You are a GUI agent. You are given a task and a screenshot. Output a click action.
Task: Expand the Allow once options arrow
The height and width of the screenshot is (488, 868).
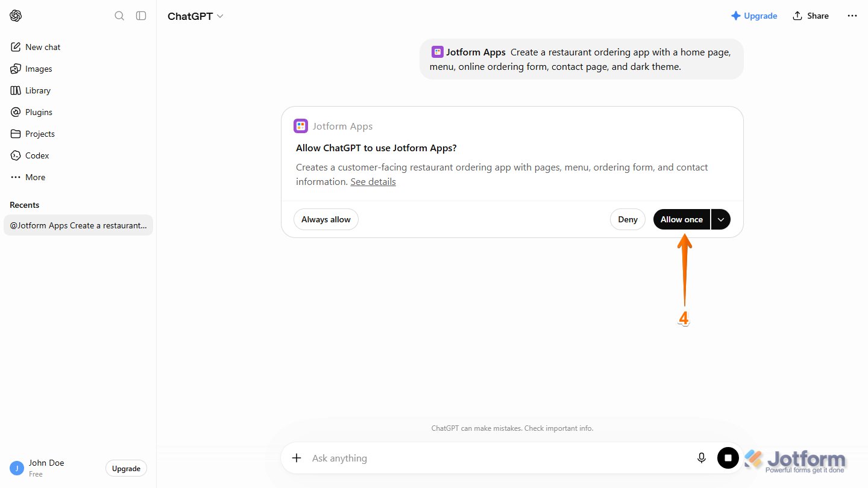[x=721, y=219]
